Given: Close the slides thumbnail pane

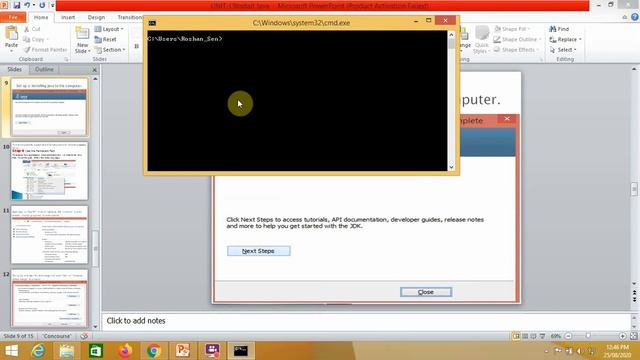Looking at the screenshot, I should tap(94, 70).
